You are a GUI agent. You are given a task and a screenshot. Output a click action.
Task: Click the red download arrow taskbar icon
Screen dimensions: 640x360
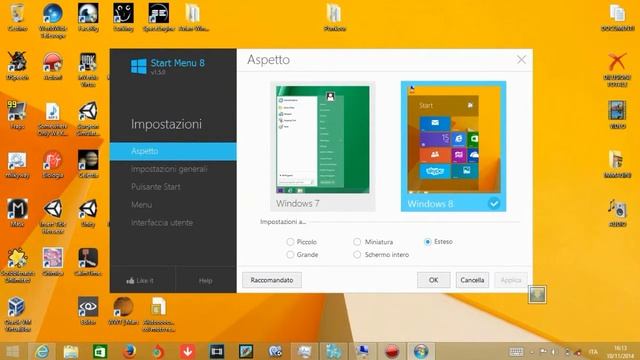(188, 351)
